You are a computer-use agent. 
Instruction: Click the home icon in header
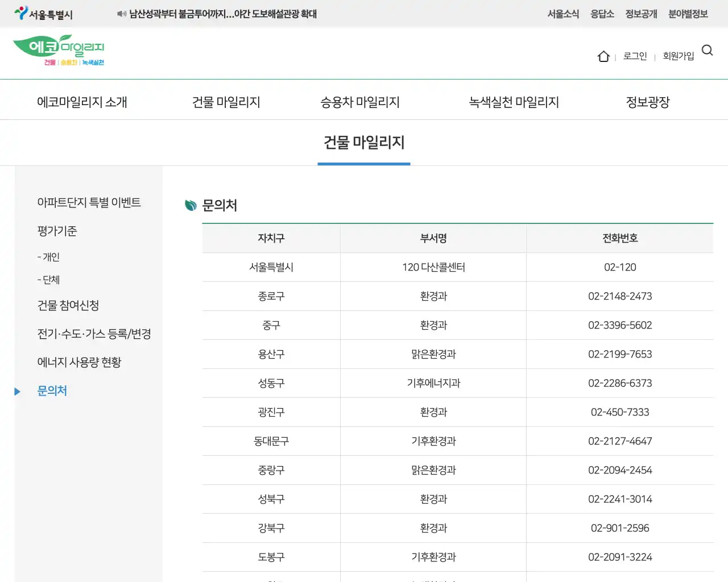click(x=603, y=56)
